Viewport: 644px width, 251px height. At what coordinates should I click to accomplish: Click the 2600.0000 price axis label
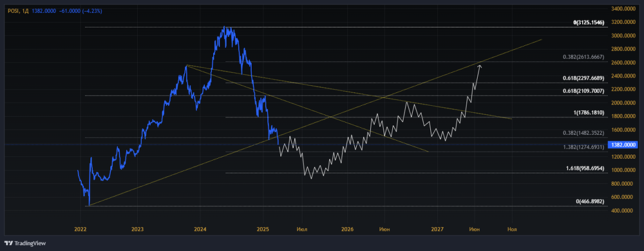[624, 63]
